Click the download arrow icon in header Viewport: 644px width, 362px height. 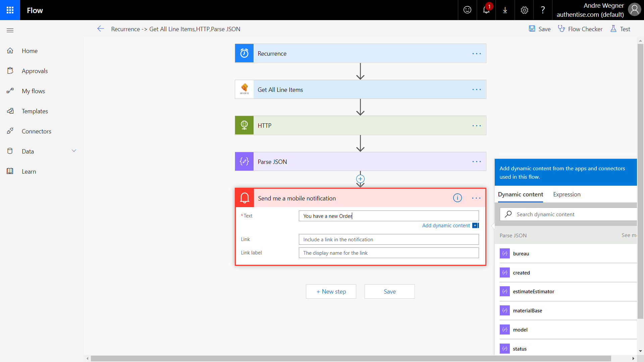(505, 10)
